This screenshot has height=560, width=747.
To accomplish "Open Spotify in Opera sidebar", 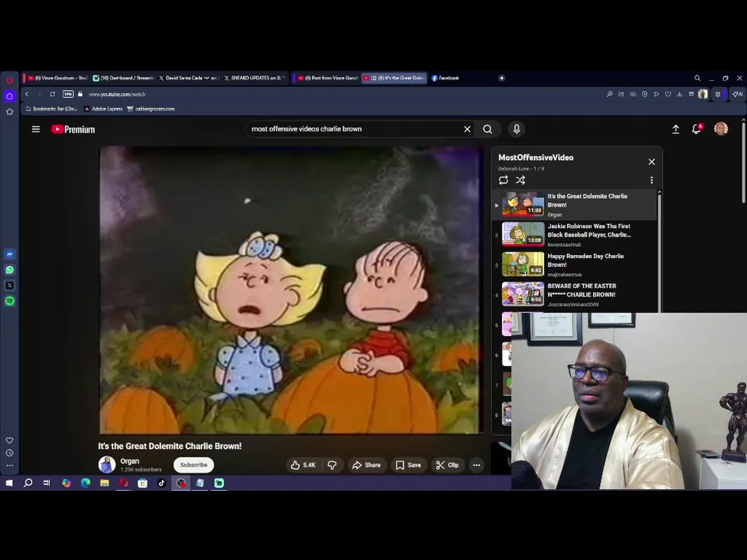I will point(9,301).
